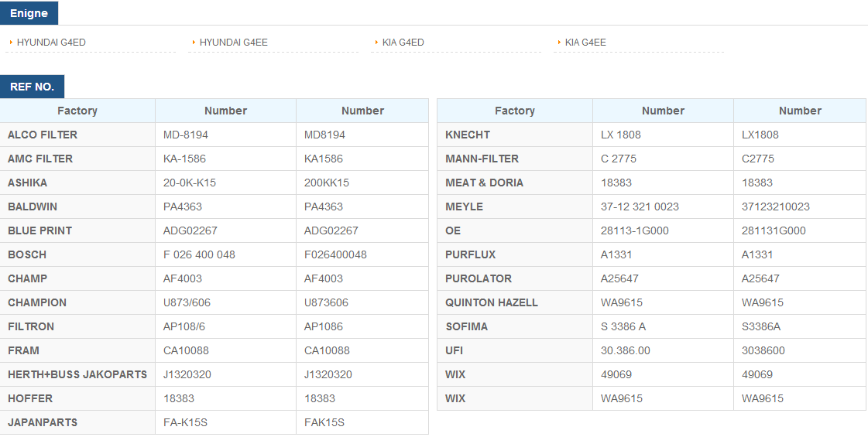The height and width of the screenshot is (437, 868).
Task: Open the HYUNDAI G4EE engine link
Action: (234, 42)
